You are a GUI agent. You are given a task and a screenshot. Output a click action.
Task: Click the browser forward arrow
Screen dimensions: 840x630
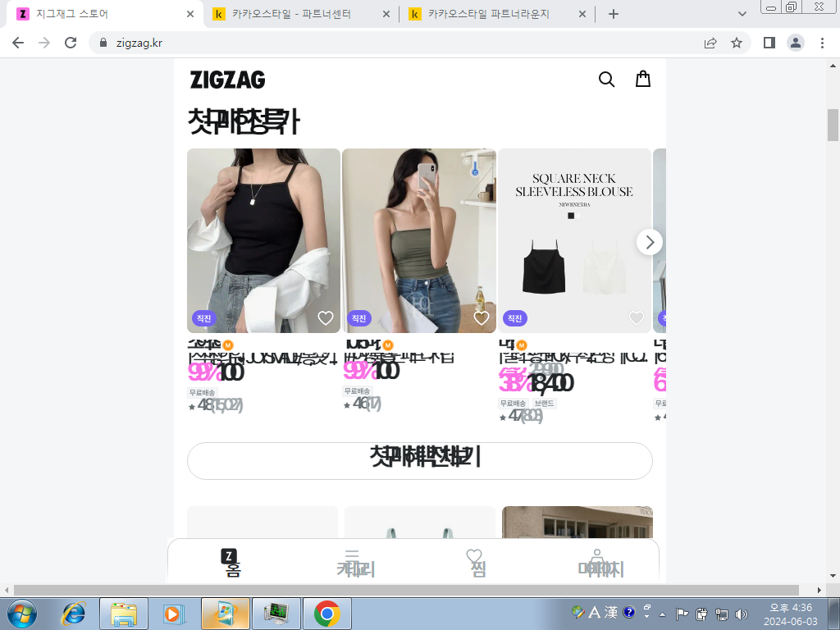click(x=44, y=43)
